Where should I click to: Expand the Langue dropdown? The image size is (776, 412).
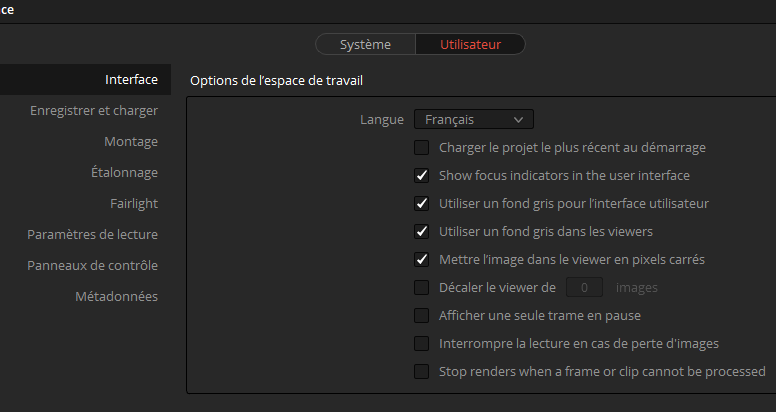(474, 120)
